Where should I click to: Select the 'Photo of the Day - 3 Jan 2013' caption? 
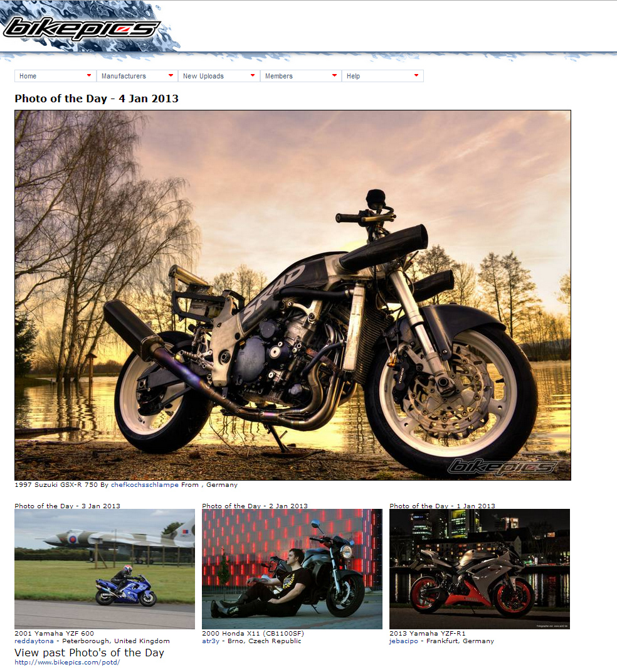(67, 506)
